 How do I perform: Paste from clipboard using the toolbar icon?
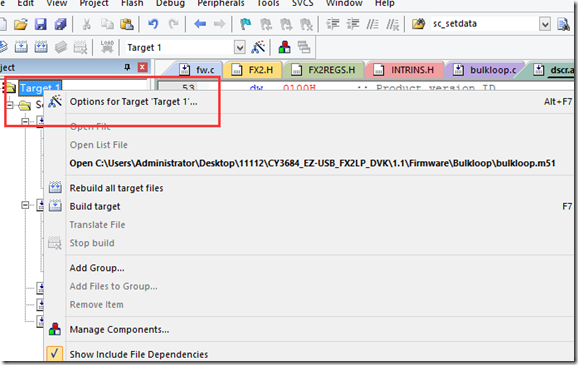tap(127, 24)
